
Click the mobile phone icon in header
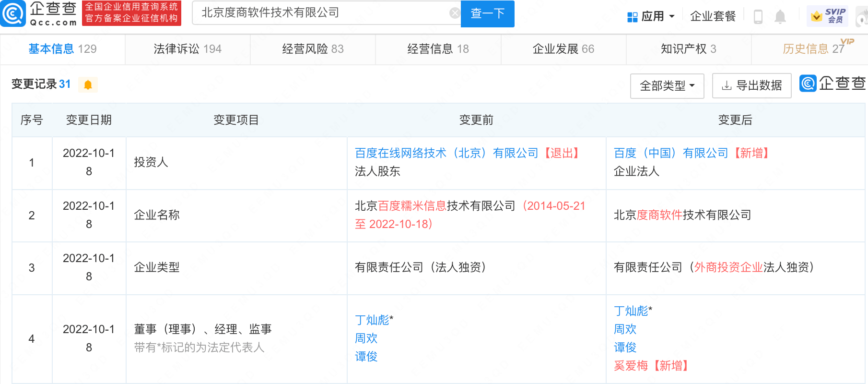tap(758, 17)
